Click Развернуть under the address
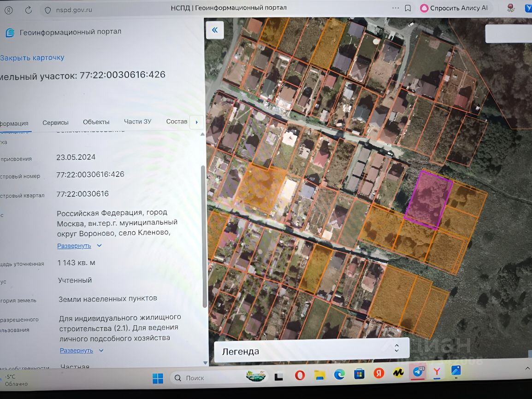The width and height of the screenshot is (532, 399). coord(74,246)
